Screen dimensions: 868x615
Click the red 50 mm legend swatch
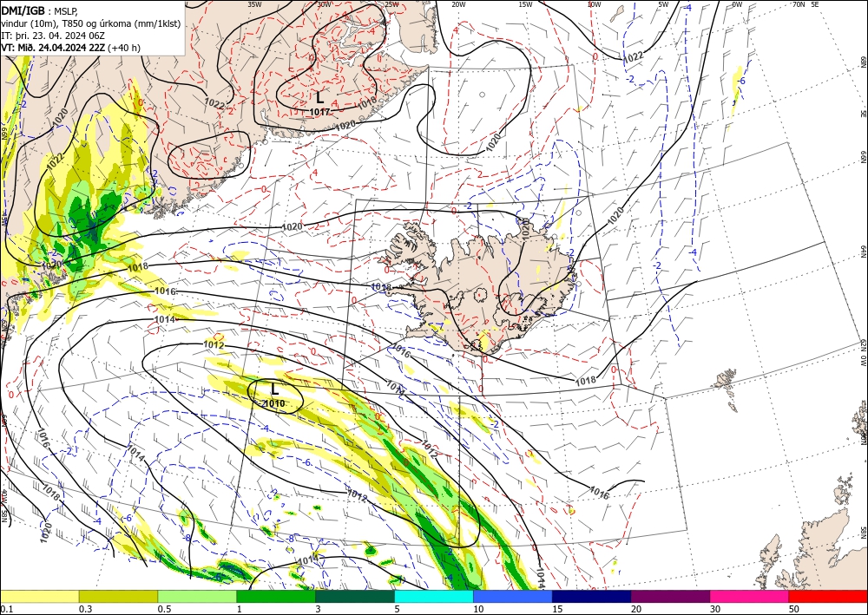tap(828, 596)
